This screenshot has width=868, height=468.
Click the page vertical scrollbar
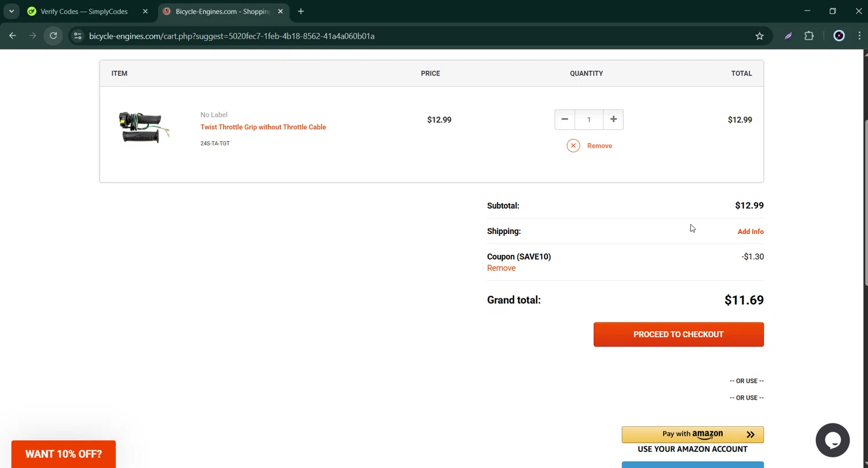866,203
